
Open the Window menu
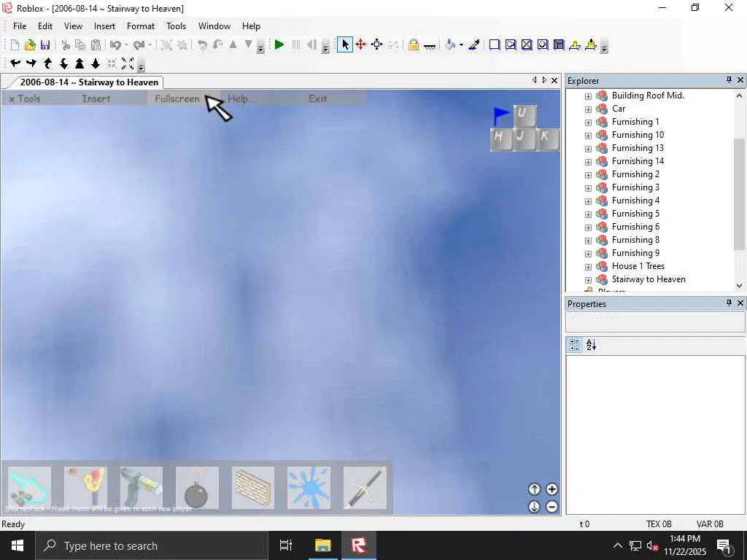point(214,26)
